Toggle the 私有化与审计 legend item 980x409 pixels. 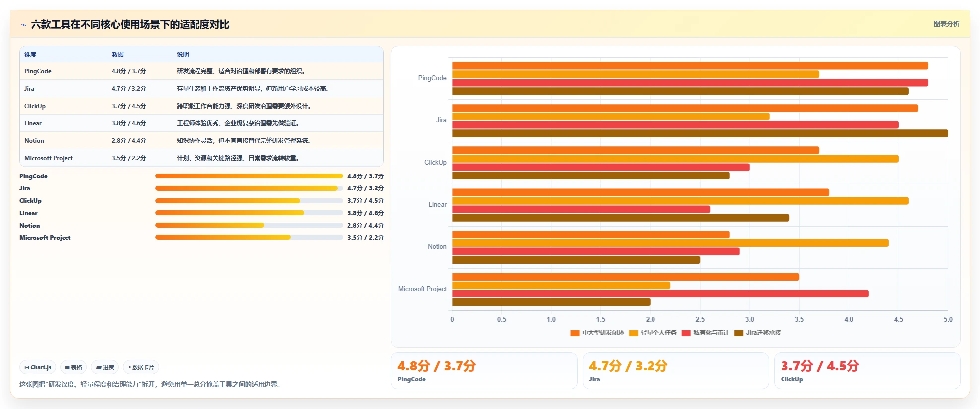click(x=705, y=333)
